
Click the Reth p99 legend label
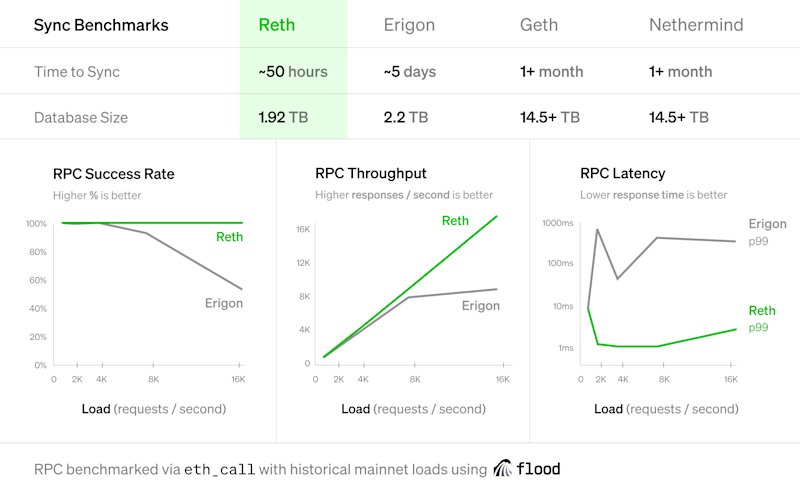pyautogui.click(x=762, y=318)
